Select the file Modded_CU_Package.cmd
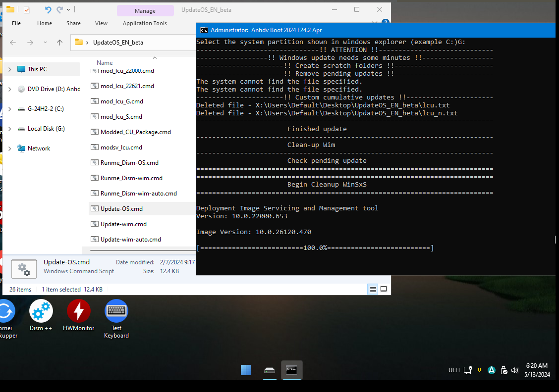The width and height of the screenshot is (559, 392). coord(135,132)
